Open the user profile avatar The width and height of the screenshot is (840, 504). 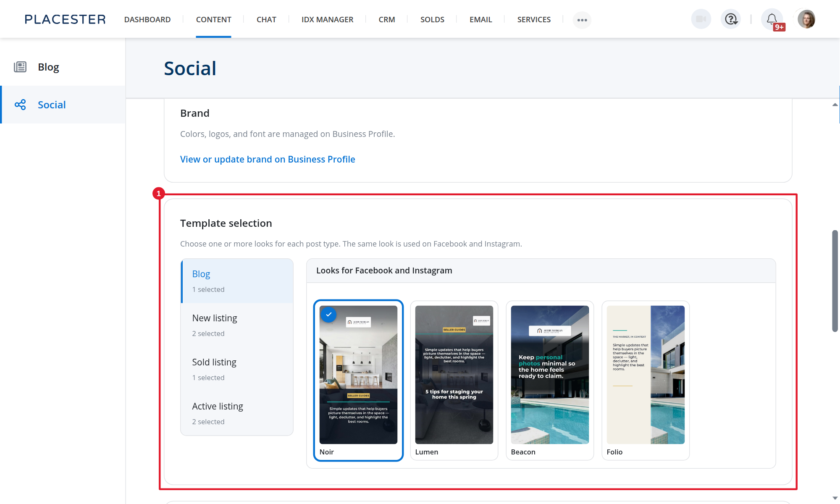(x=806, y=19)
